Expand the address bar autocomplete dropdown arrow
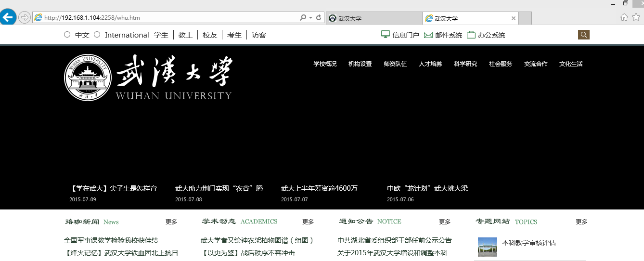This screenshot has width=644, height=261. pyautogui.click(x=311, y=18)
